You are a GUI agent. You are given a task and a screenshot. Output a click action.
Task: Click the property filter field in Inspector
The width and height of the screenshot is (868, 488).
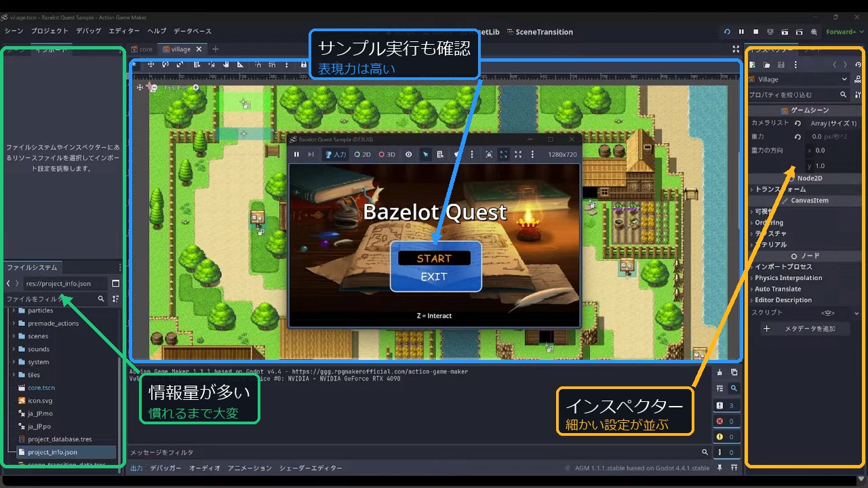(x=798, y=95)
